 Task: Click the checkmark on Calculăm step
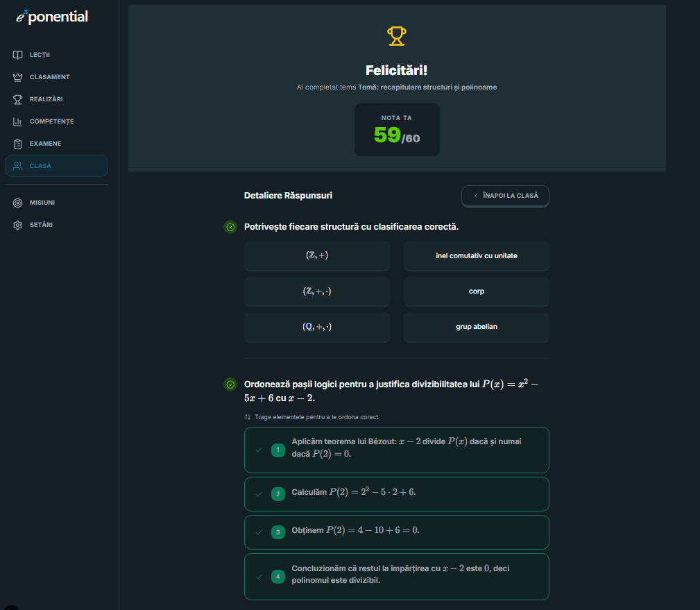click(259, 494)
